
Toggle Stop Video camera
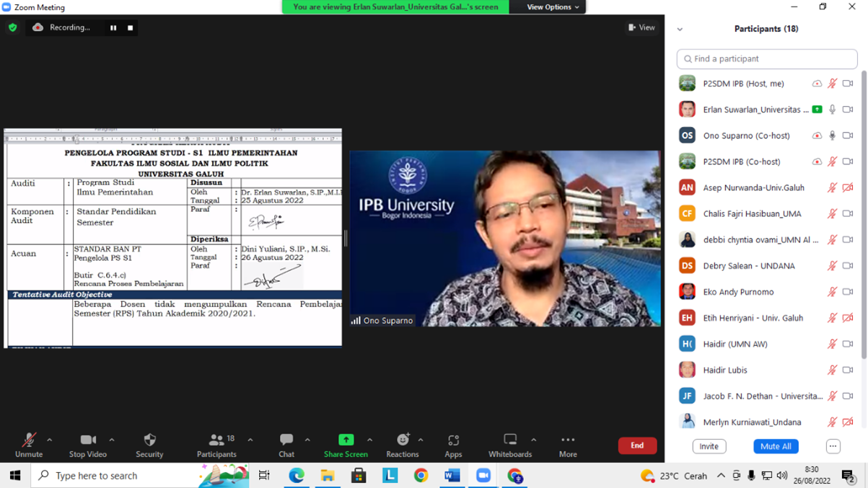(87, 444)
